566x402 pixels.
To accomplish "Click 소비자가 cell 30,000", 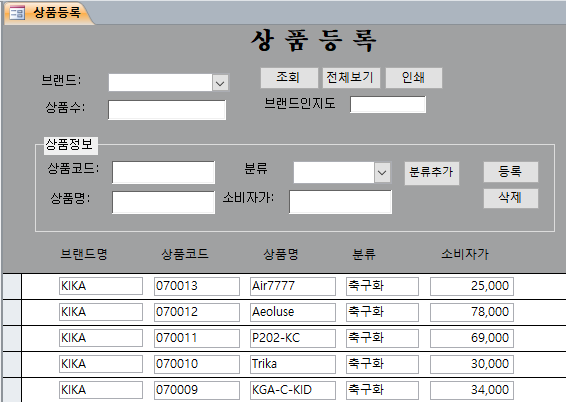I will pos(472,364).
